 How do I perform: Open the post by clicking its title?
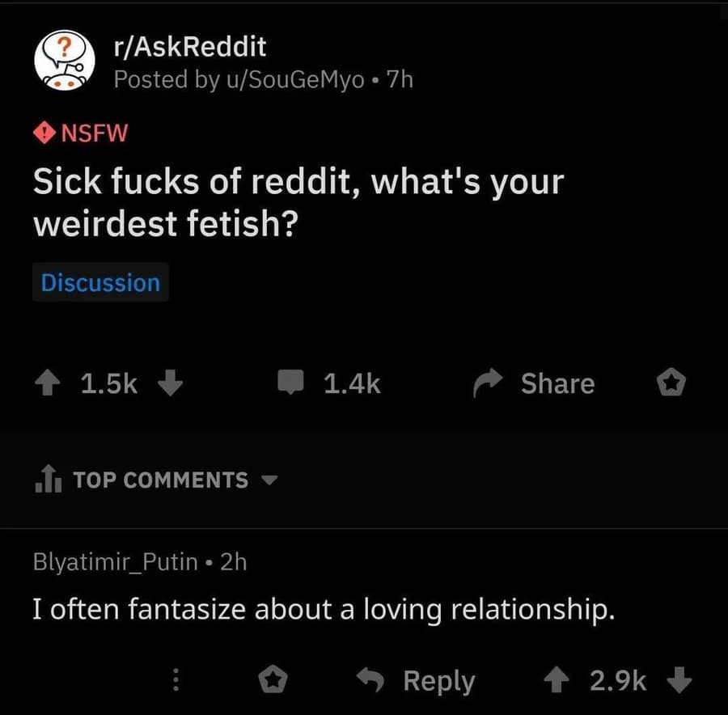pyautogui.click(x=298, y=202)
